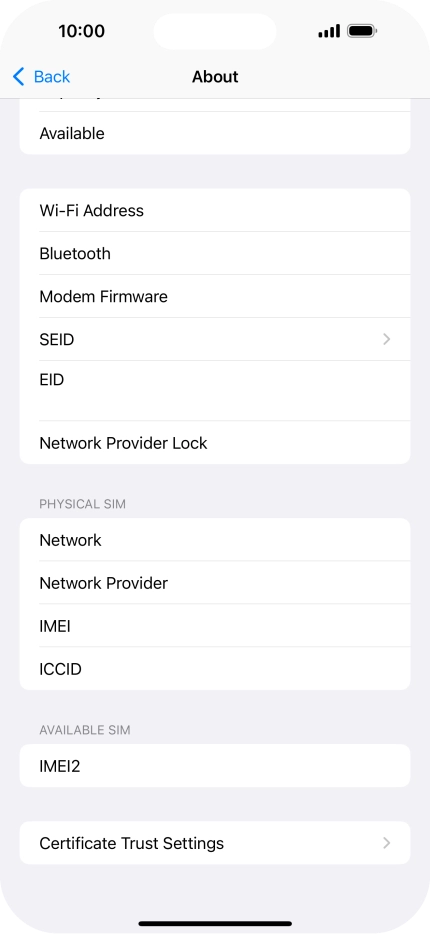430x934 pixels.
Task: Tap the Available storage row
Action: coord(215,133)
